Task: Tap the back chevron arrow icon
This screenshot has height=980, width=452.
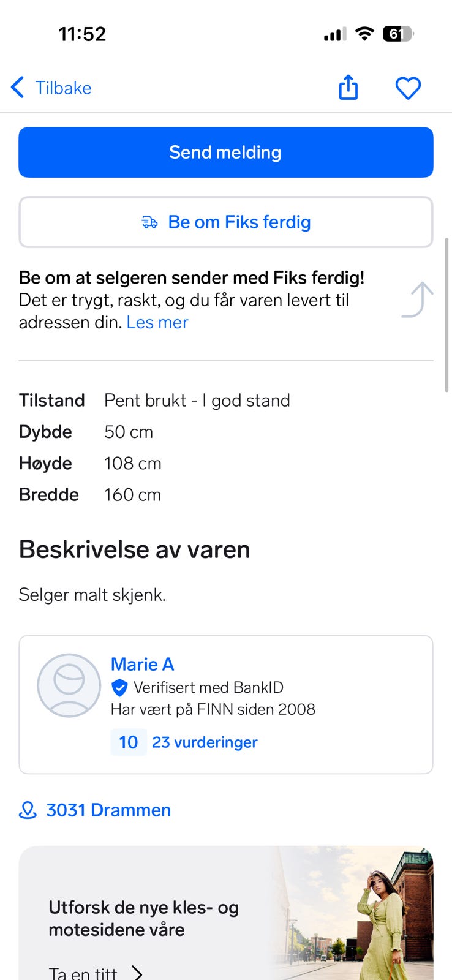Action: tap(18, 88)
